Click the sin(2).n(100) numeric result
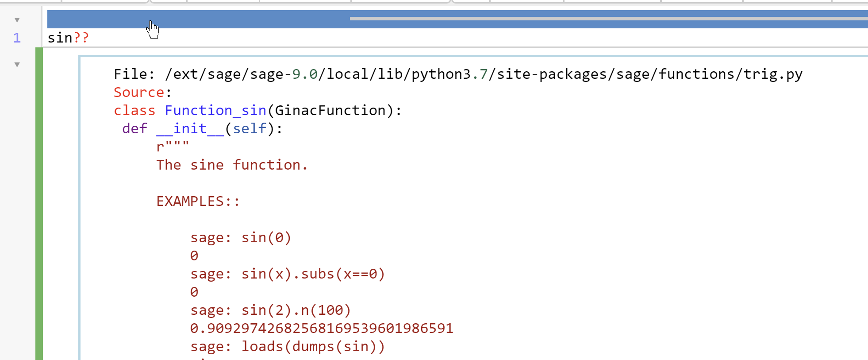Viewport: 868px width, 360px height. tap(322, 328)
